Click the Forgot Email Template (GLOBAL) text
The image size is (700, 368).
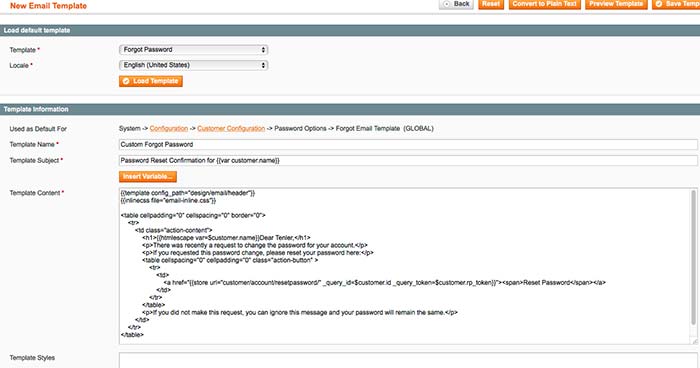click(384, 129)
